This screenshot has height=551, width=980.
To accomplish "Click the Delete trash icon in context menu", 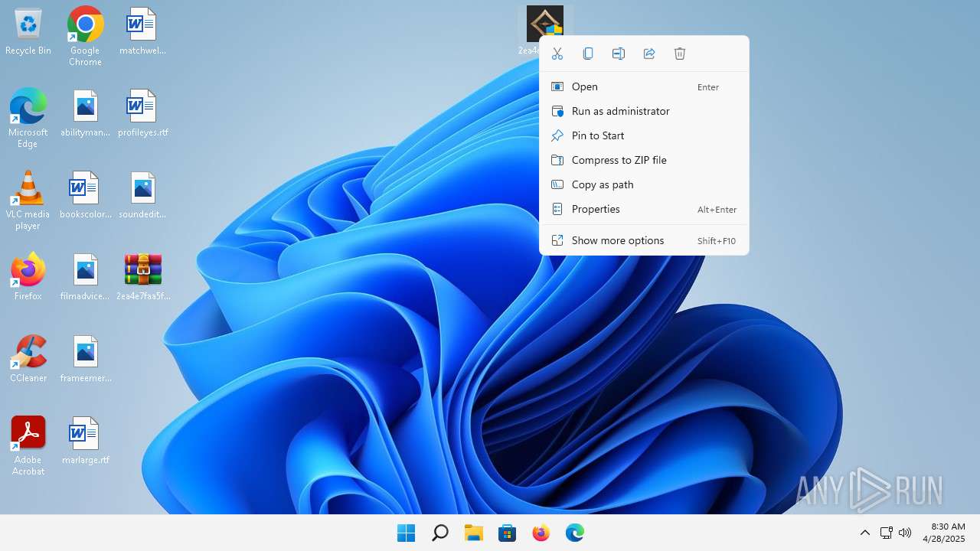I will point(680,54).
